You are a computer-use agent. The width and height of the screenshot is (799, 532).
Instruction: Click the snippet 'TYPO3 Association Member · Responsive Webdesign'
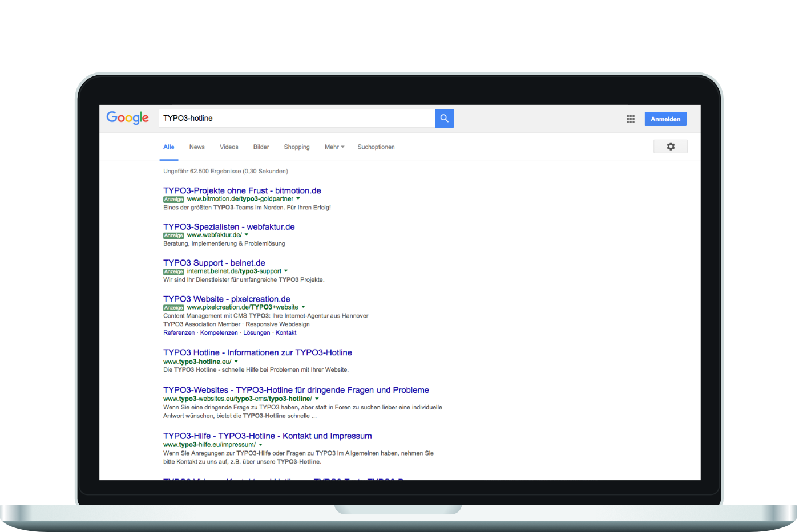pos(237,324)
